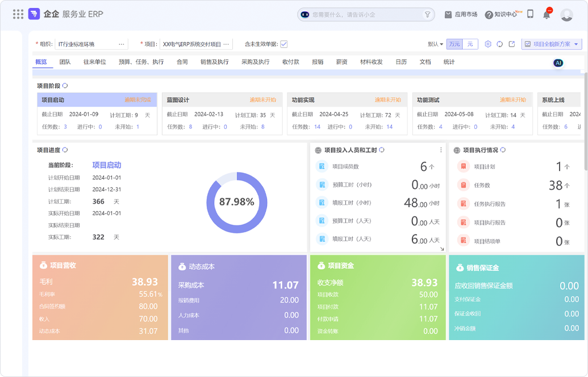This screenshot has width=588, height=377.
Task: Toggle the 含未生效单据 checkbox
Action: point(283,44)
